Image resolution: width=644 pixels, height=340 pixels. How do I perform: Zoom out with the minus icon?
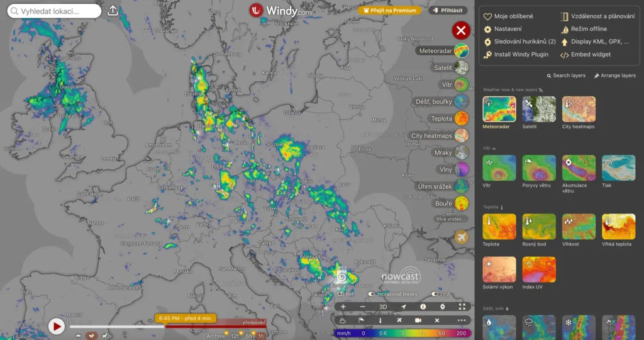pos(362,307)
